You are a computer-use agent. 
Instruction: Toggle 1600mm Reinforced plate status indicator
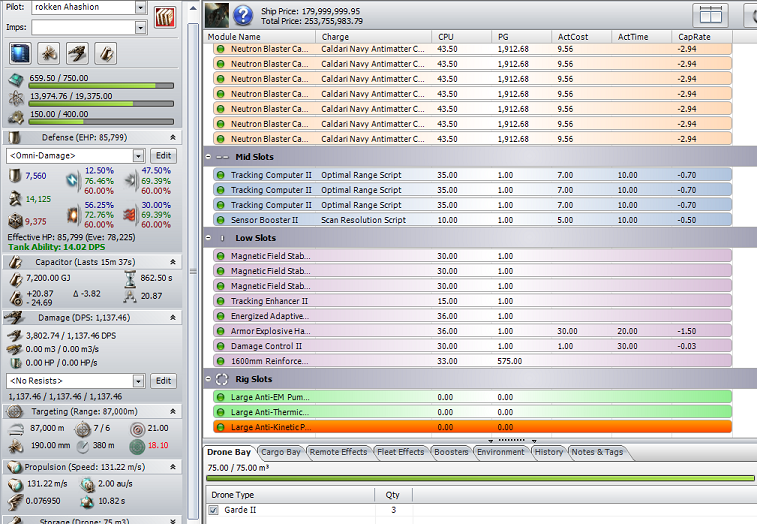[x=221, y=361]
